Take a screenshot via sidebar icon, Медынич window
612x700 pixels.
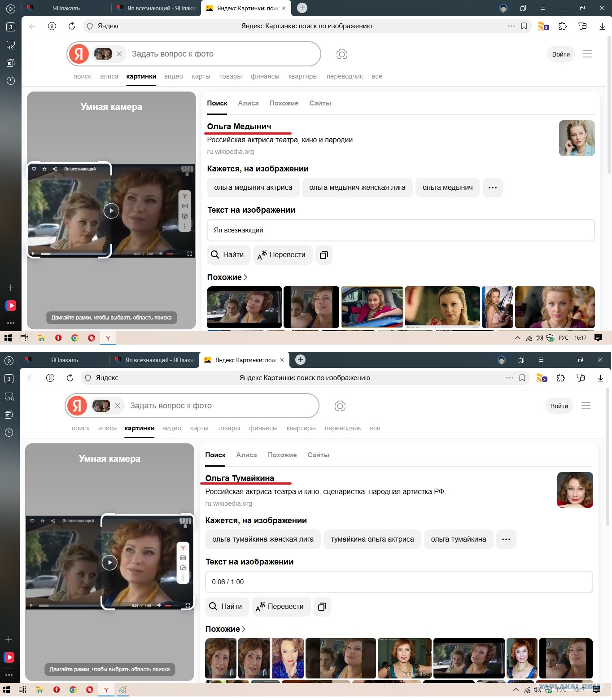tap(11, 45)
